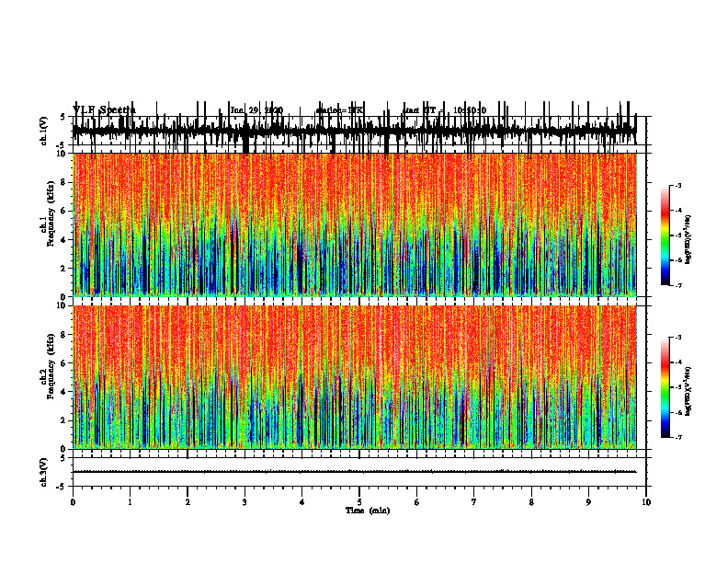728x563 pixels.
Task: Click time axis tick label "5"
Action: [359, 502]
